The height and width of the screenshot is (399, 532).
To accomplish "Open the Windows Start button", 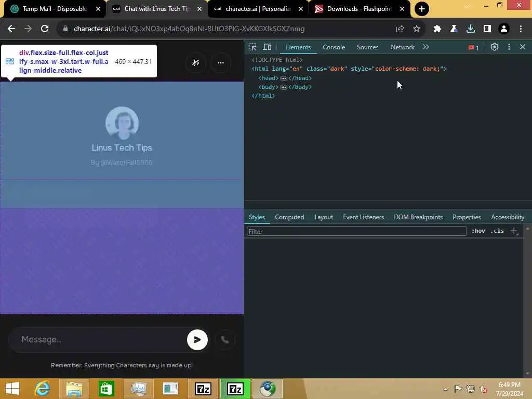I will pyautogui.click(x=12, y=389).
